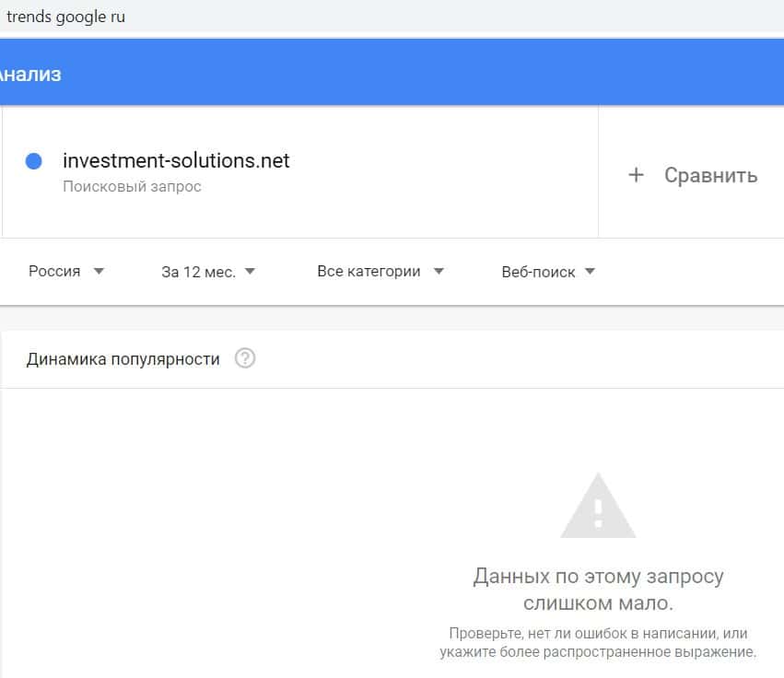Viewport: 784px width, 678px height.
Task: Focus the address bar with trends google ru
Action: pos(66,18)
